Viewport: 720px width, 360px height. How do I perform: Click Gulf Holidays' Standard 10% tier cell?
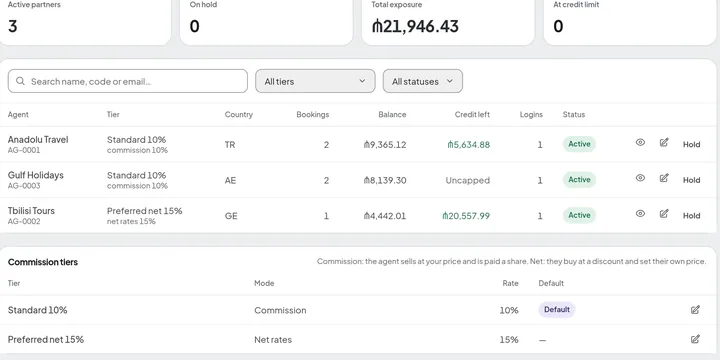click(x=137, y=180)
